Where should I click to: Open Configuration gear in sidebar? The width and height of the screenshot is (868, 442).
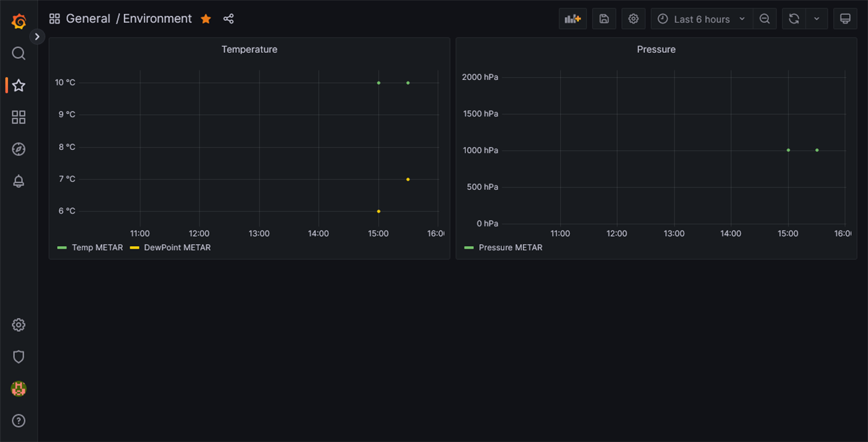pyautogui.click(x=19, y=325)
